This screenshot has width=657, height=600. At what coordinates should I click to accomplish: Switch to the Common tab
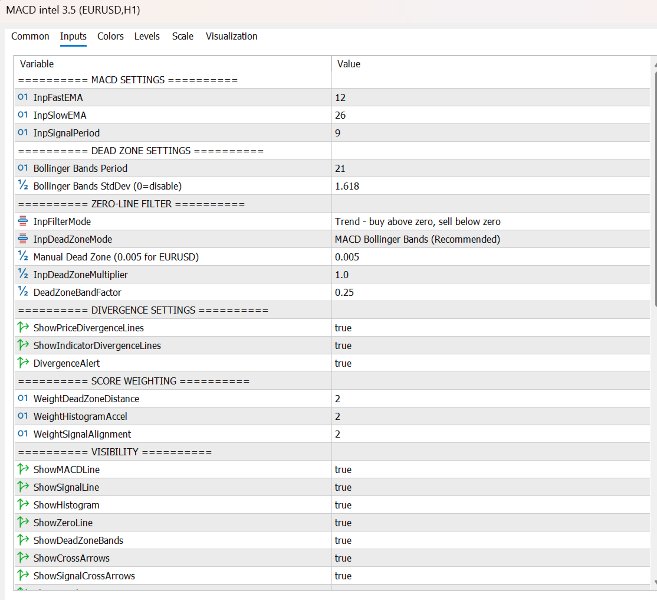click(30, 36)
